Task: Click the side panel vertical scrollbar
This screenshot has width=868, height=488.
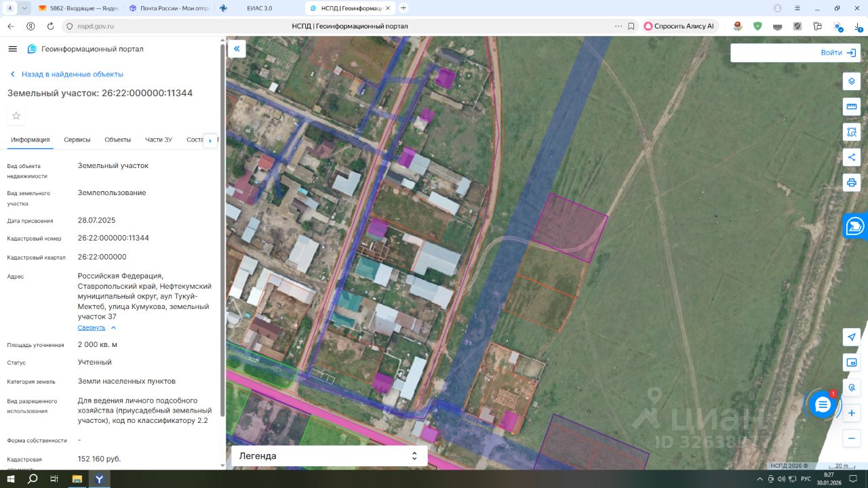Action: coord(222,230)
